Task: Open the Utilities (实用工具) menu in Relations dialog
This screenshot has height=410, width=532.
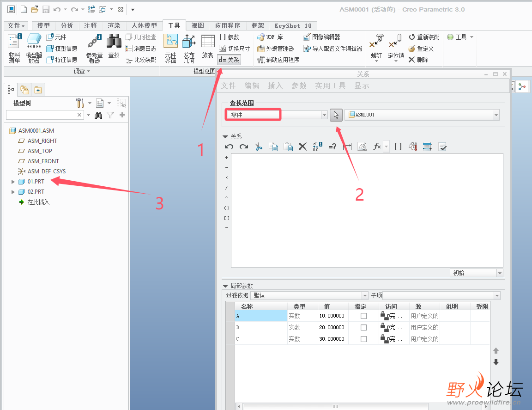Action: click(330, 86)
